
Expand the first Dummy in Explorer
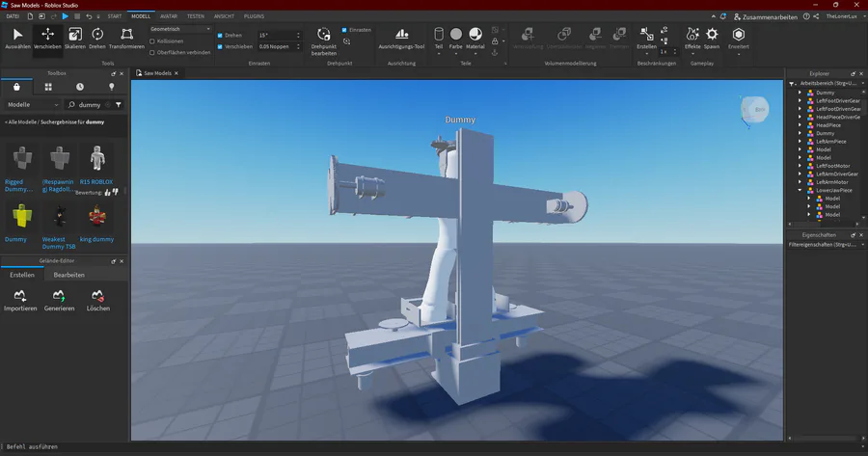[x=800, y=93]
